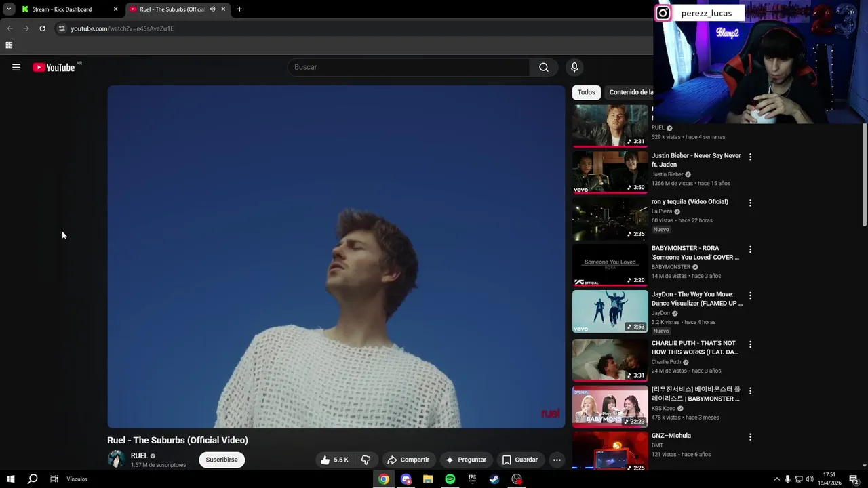Click the video player to pause
Screen dimensions: 868x488
coord(336,257)
